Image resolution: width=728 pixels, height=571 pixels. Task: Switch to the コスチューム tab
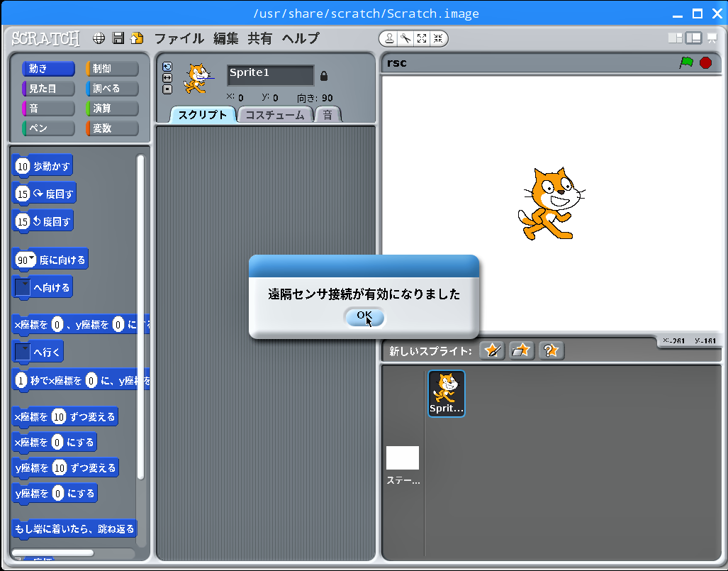[x=275, y=115]
